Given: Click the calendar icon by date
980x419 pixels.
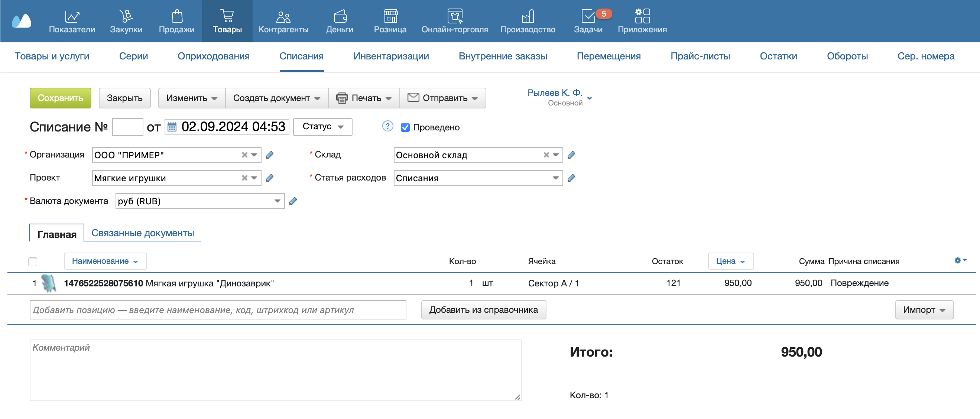Looking at the screenshot, I should pyautogui.click(x=172, y=127).
